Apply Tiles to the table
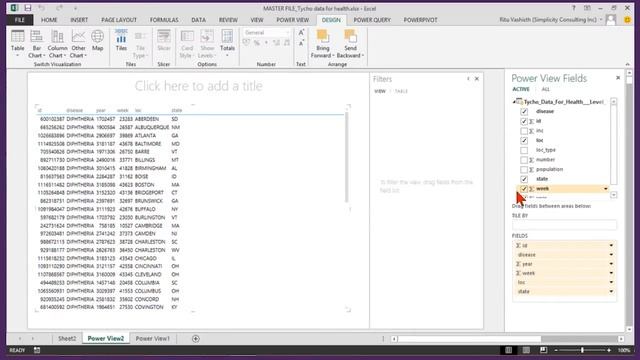 (x=121, y=40)
